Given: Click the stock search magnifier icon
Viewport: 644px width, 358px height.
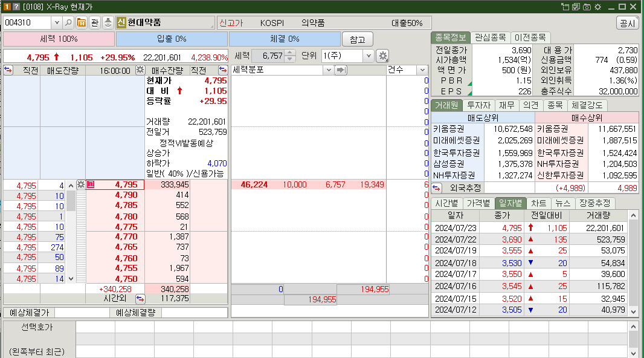Looking at the screenshot, I should pyautogui.click(x=69, y=22).
